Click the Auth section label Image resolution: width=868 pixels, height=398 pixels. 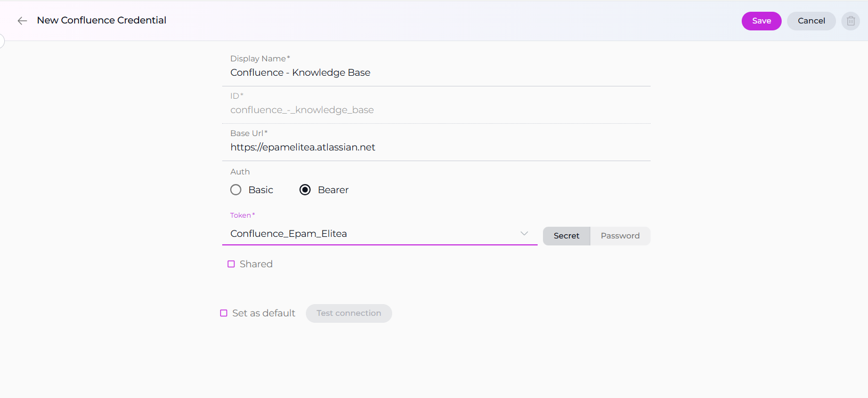(x=240, y=172)
